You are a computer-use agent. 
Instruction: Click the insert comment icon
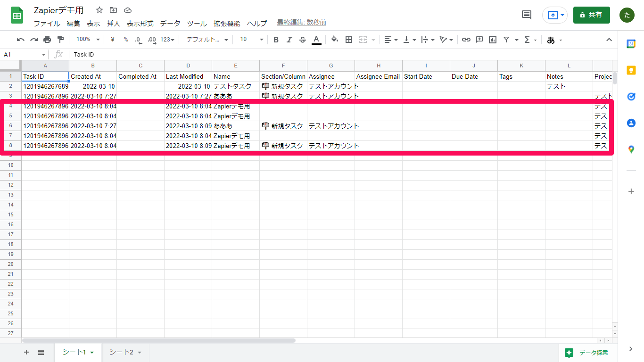[x=479, y=40]
